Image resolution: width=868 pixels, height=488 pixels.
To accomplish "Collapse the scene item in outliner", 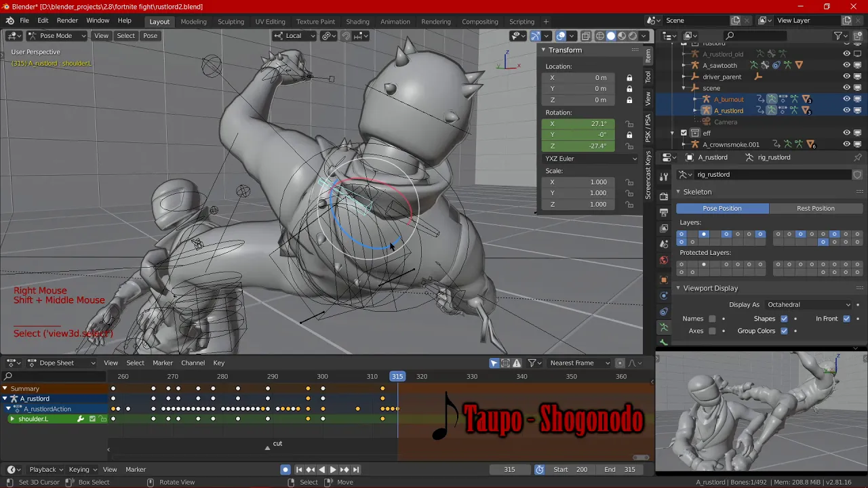I will [684, 88].
